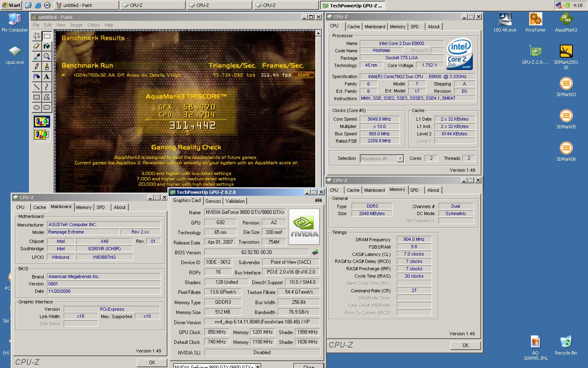Select the cpuz.exe desktop icon
The height and width of the screenshot is (368, 588).
pyautogui.click(x=15, y=55)
